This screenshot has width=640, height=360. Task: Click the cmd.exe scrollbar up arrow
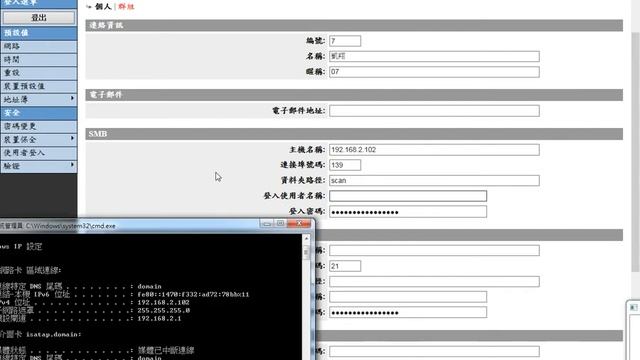[307, 238]
